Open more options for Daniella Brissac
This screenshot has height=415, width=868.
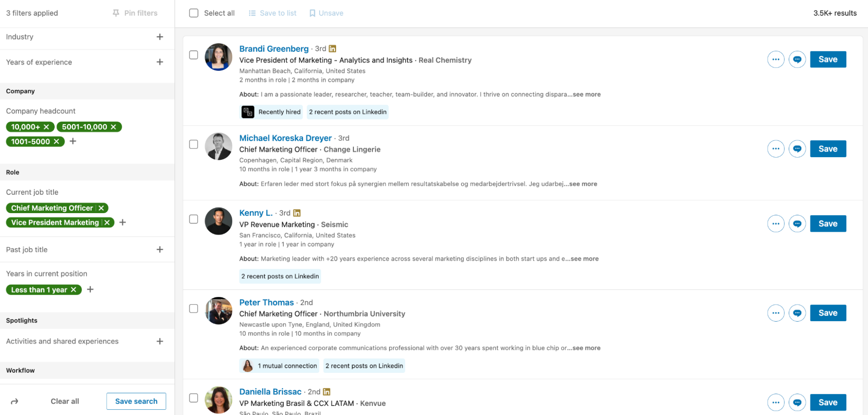pos(776,402)
